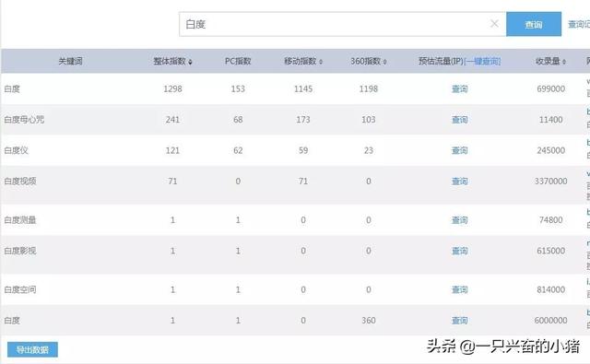The height and width of the screenshot is (364, 590).
Task: Sort by 收录量 column arrow
Action: coord(564,62)
